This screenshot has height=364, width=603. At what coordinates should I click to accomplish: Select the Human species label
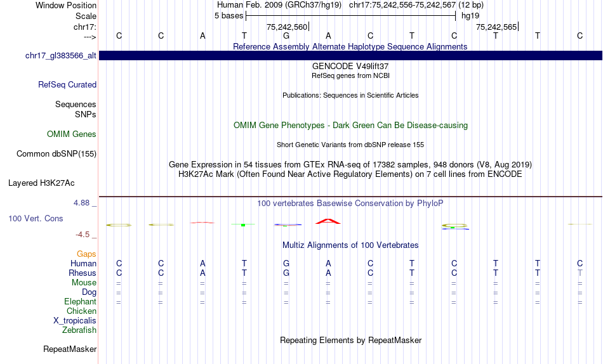[83, 264]
